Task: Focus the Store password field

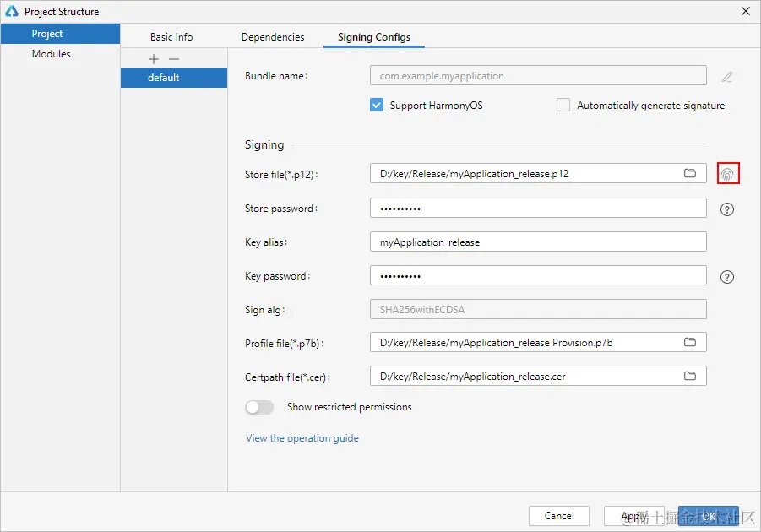Action: (x=538, y=208)
